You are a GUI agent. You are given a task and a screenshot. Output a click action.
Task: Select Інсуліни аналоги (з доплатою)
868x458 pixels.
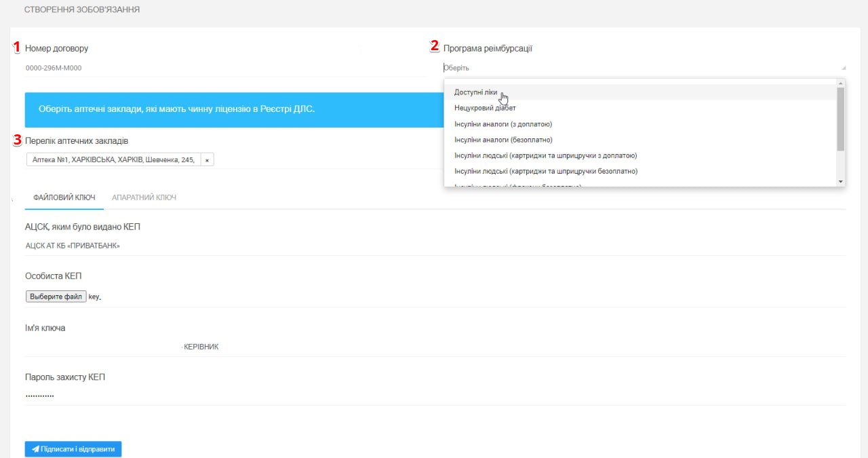(502, 124)
